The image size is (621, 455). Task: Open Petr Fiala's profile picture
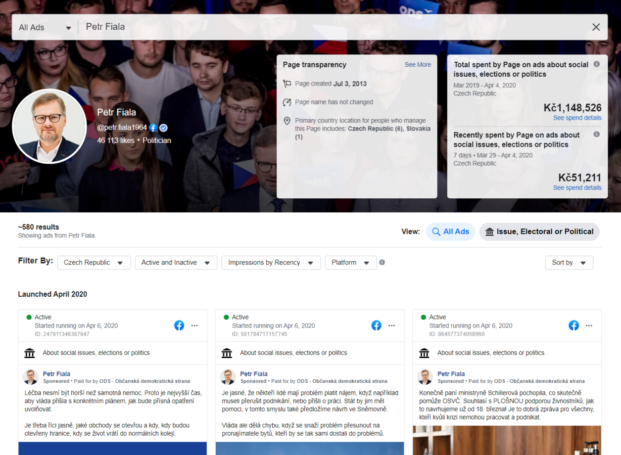pos(50,126)
